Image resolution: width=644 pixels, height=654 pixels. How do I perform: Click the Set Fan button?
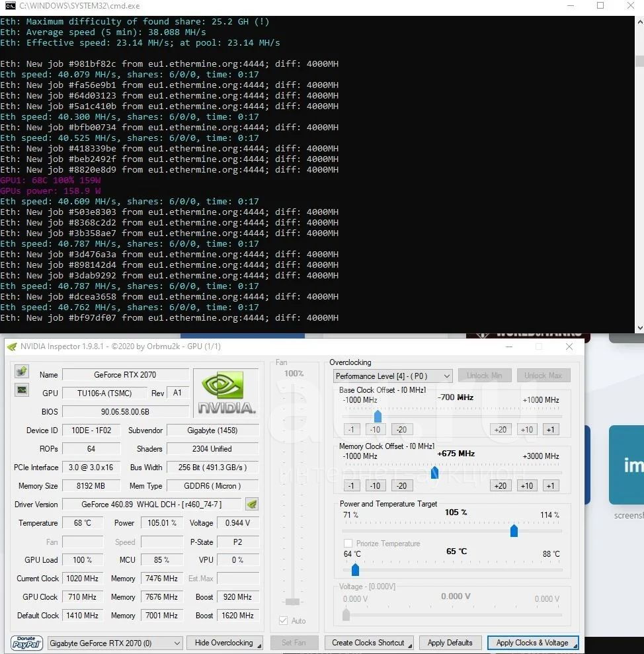pos(294,643)
